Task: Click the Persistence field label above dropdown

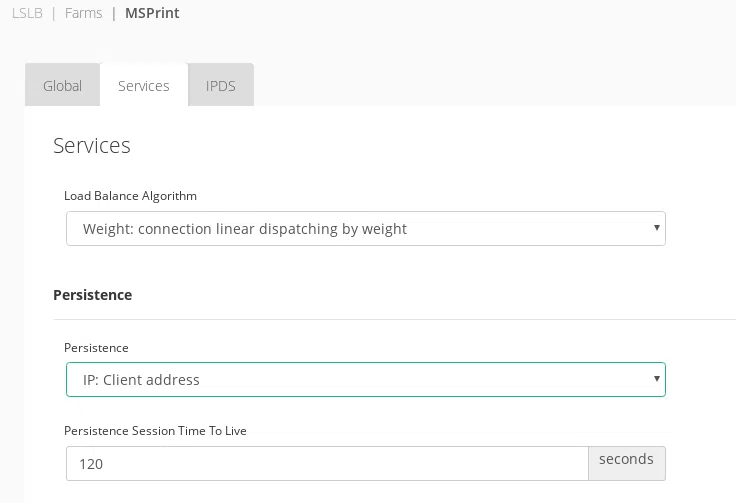Action: pos(96,348)
